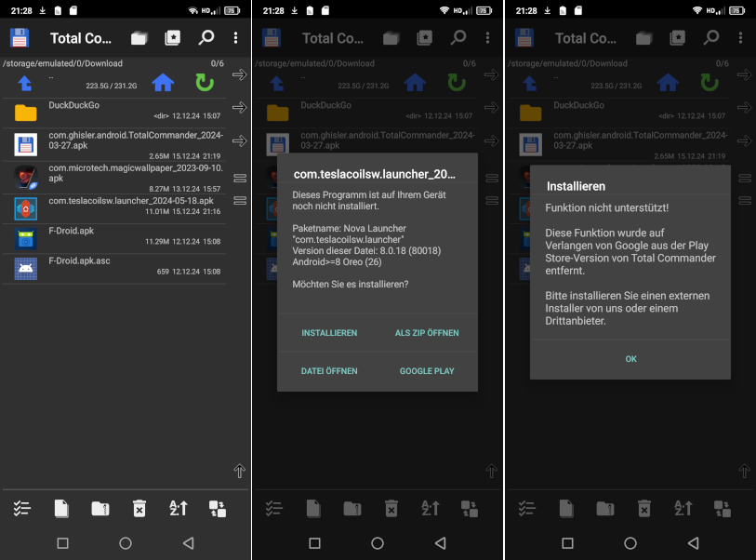
Task: Choose ALS ZIP ÖFFNEN in the dialog
Action: click(x=427, y=333)
